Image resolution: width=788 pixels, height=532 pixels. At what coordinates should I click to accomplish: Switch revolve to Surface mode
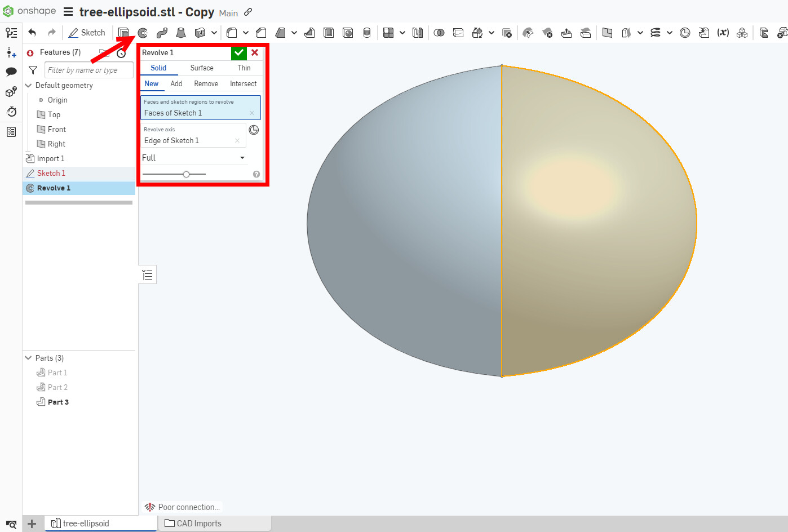(202, 68)
